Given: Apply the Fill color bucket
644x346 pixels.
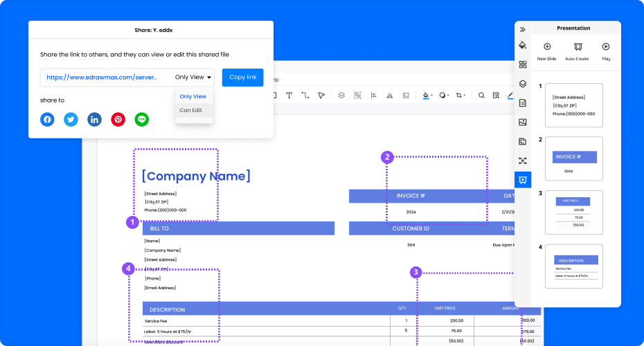Looking at the screenshot, I should click(425, 95).
